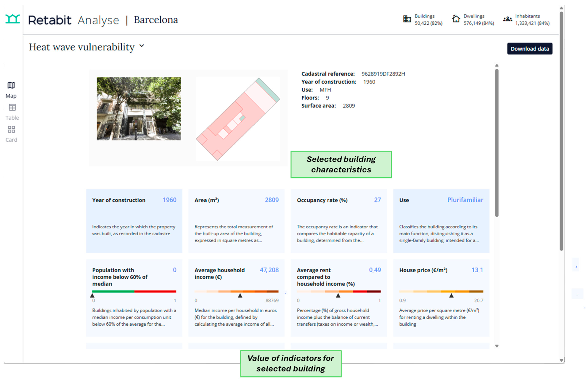588x381 pixels.
Task: Click the Barcelona city title
Action: [156, 20]
